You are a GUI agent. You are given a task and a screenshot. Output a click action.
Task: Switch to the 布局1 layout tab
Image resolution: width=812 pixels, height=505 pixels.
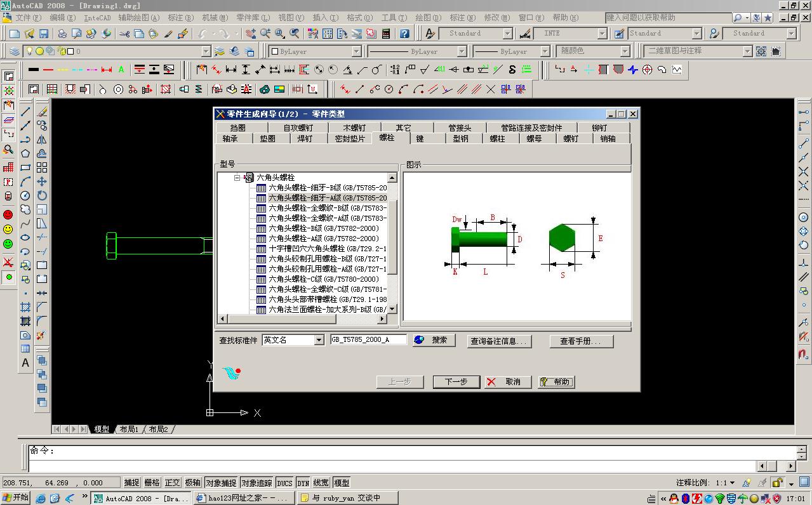129,430
